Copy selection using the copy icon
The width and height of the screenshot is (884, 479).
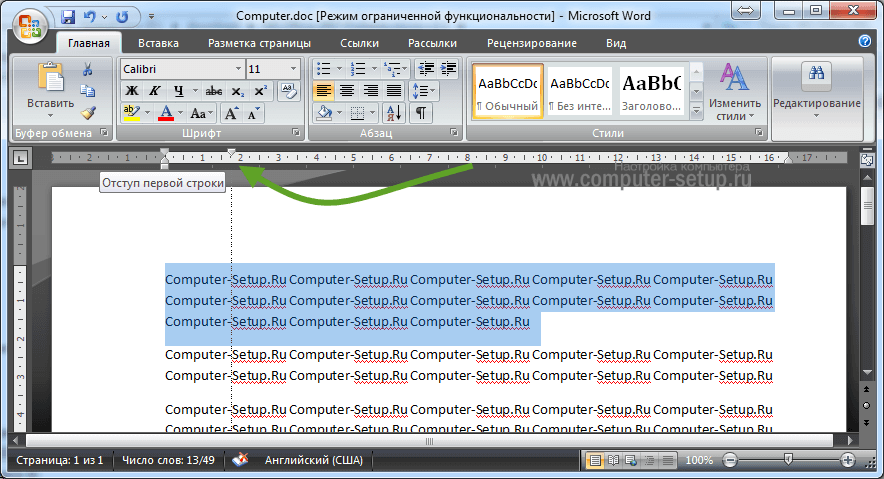pos(87,91)
